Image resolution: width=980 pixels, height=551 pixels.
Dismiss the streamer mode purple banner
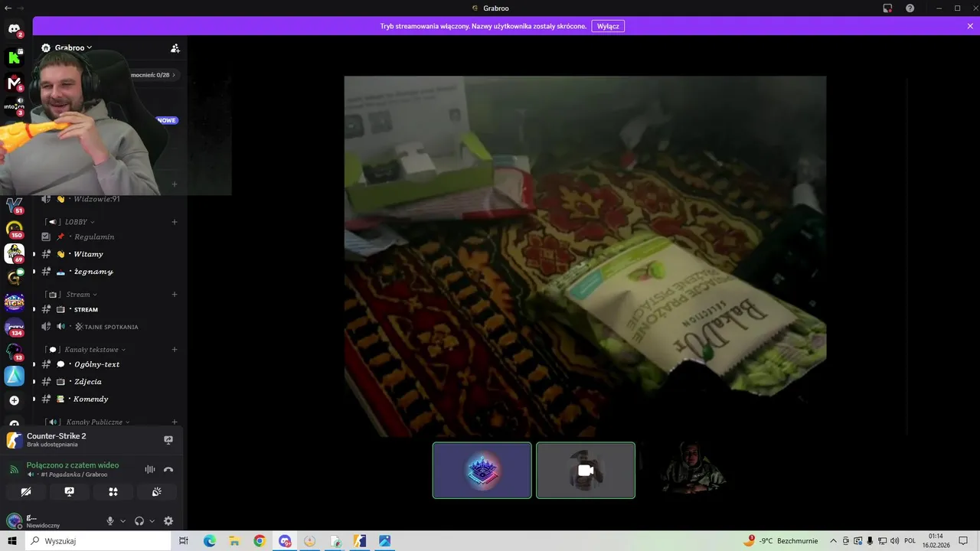[x=970, y=26]
